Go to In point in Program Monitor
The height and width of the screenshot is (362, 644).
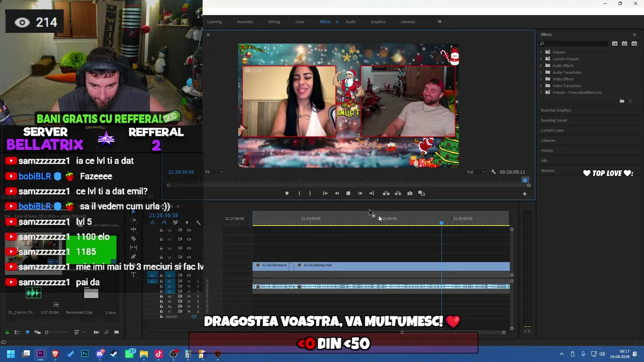pos(325,194)
